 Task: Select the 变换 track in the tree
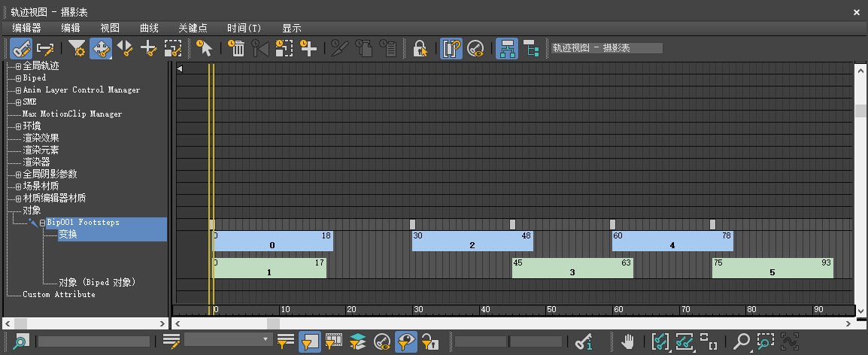(x=68, y=235)
